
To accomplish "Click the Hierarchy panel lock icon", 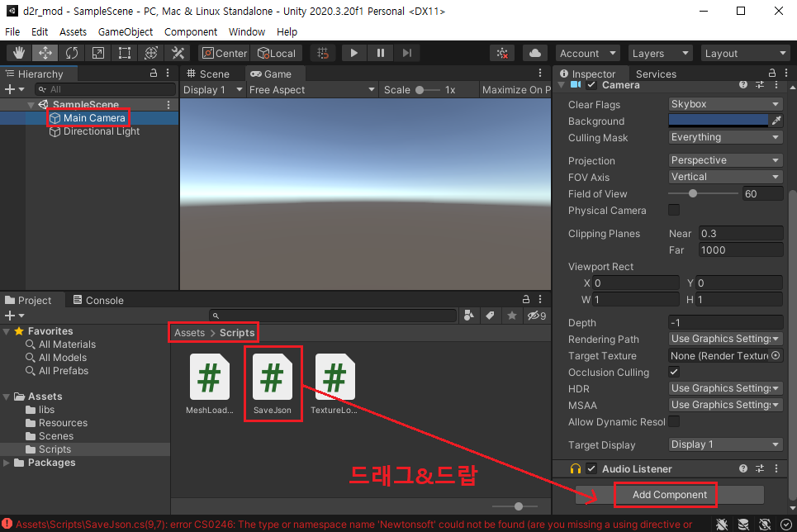I will pos(154,74).
